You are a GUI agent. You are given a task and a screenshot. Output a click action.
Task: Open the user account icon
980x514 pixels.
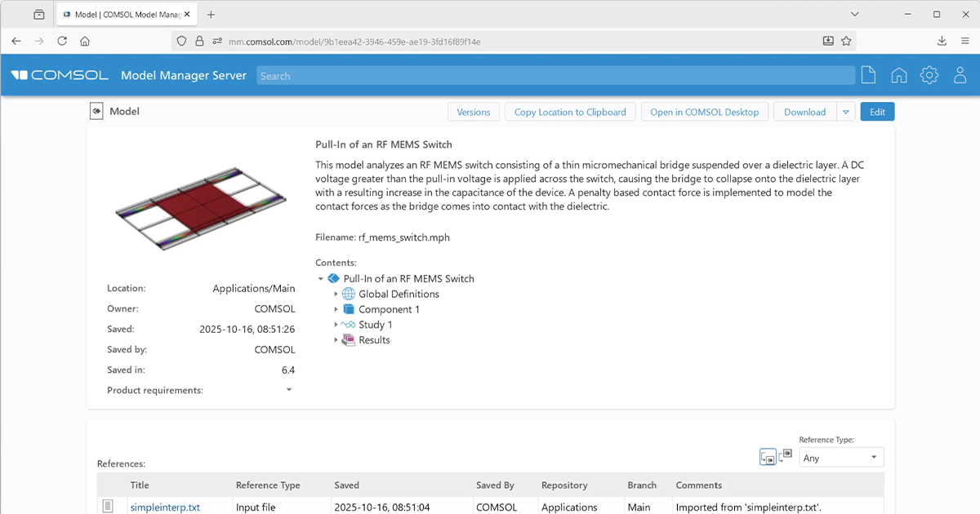tap(960, 76)
